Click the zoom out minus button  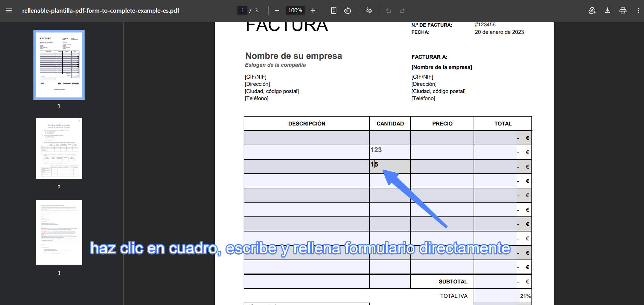277,11
